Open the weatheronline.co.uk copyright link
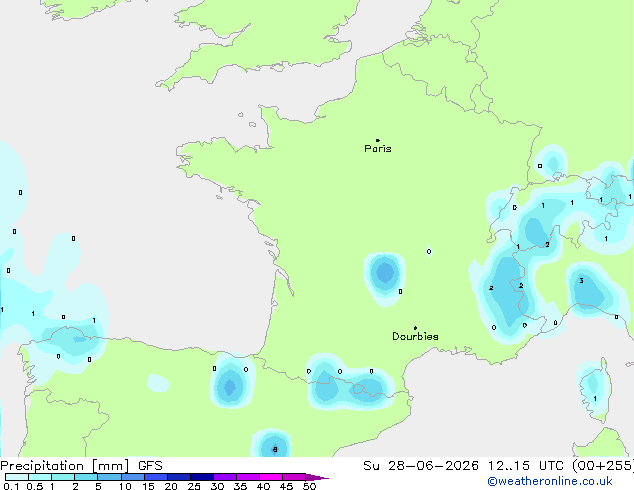Image resolution: width=634 pixels, height=490 pixels. [x=550, y=481]
